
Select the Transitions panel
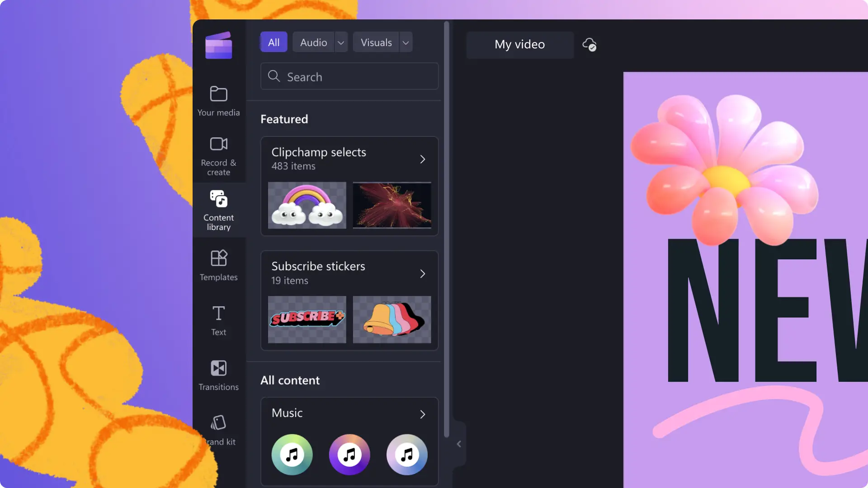[x=218, y=375]
